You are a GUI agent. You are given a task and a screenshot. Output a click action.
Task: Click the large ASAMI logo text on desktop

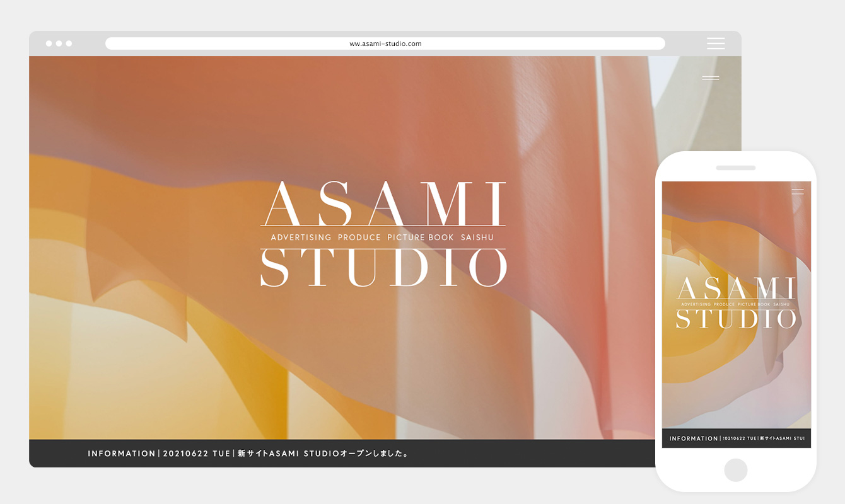coord(383,203)
